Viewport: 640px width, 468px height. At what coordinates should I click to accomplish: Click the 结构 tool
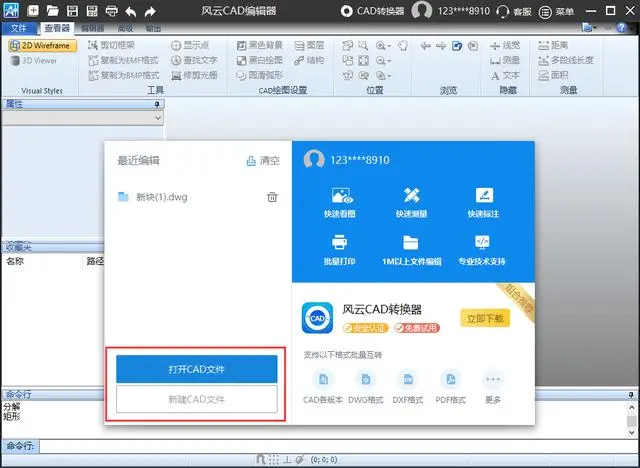[309, 60]
